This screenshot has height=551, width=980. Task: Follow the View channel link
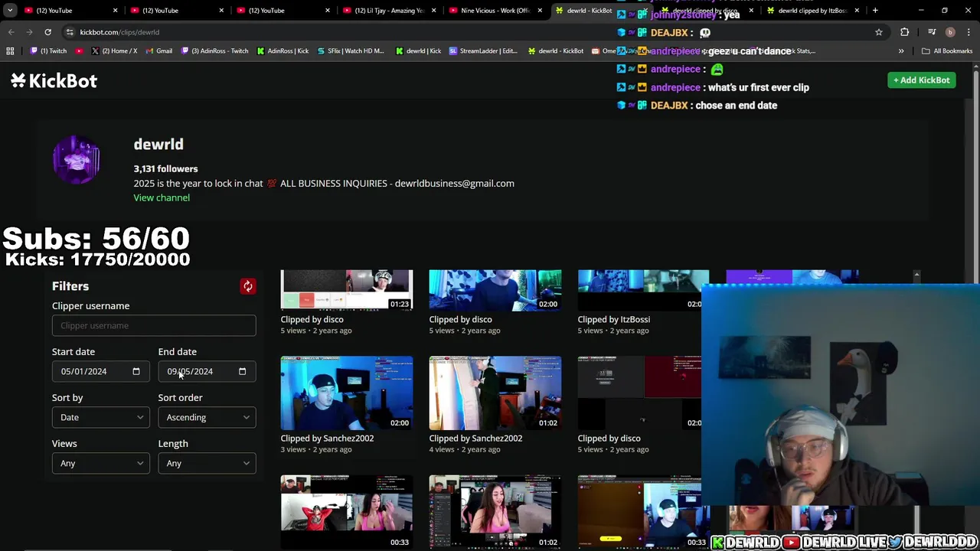coord(162,197)
